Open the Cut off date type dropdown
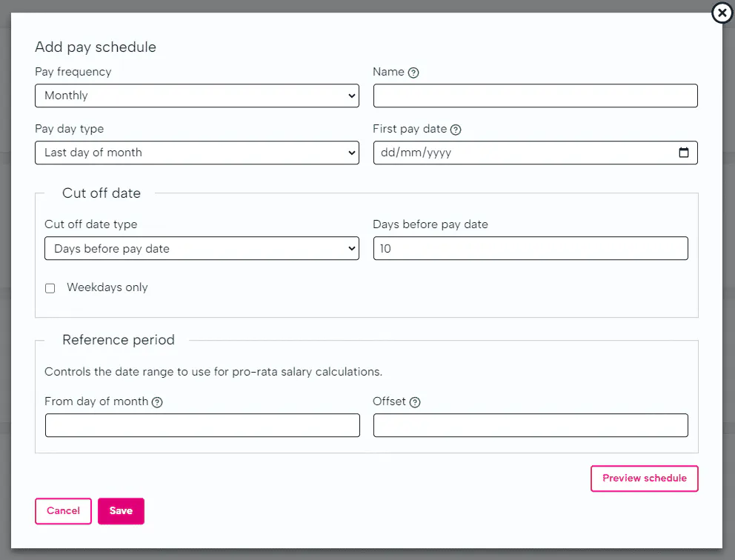 coord(202,249)
